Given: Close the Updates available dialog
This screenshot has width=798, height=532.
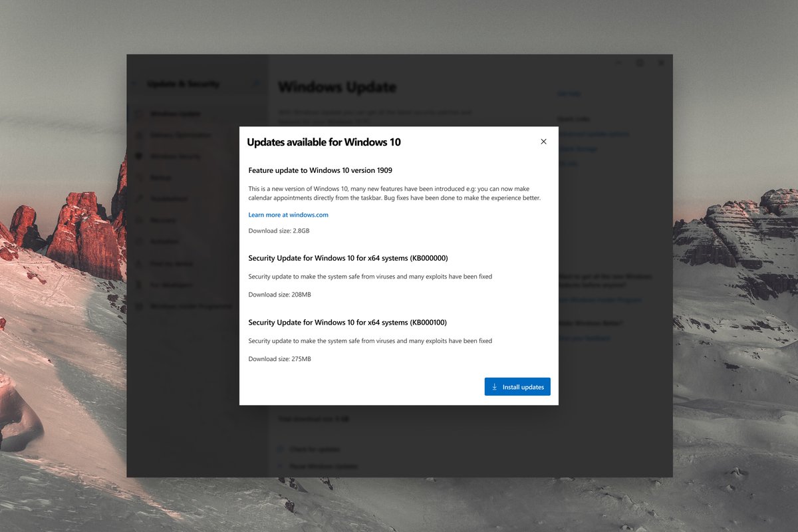Looking at the screenshot, I should click(x=543, y=142).
